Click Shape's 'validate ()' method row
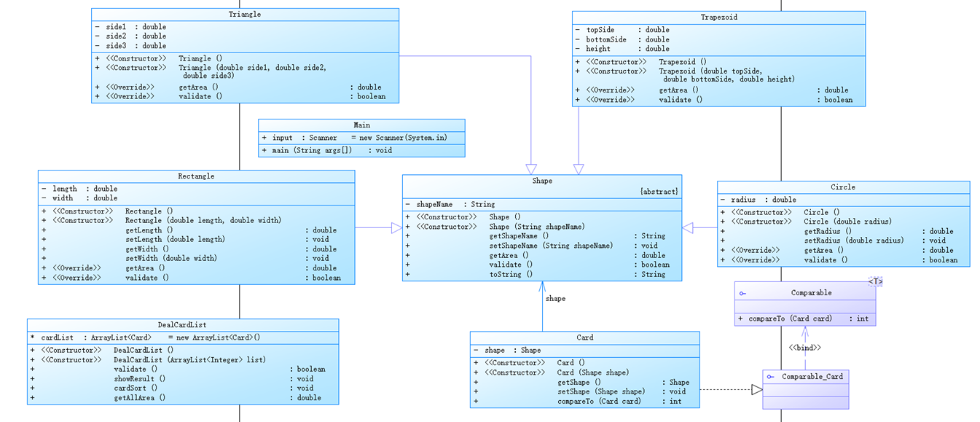Viewport: 980px width, 422px height. click(538, 265)
